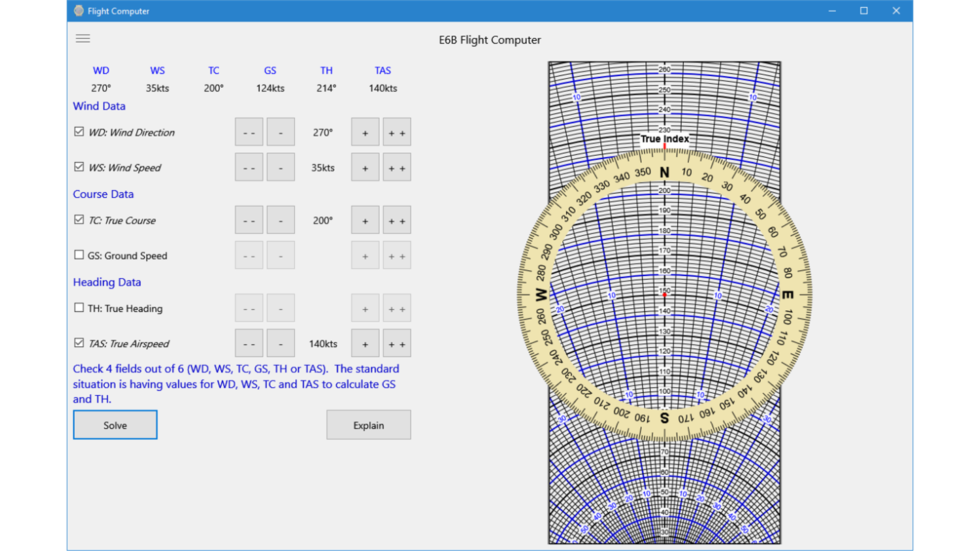Click the GS header in summary row

tap(270, 71)
